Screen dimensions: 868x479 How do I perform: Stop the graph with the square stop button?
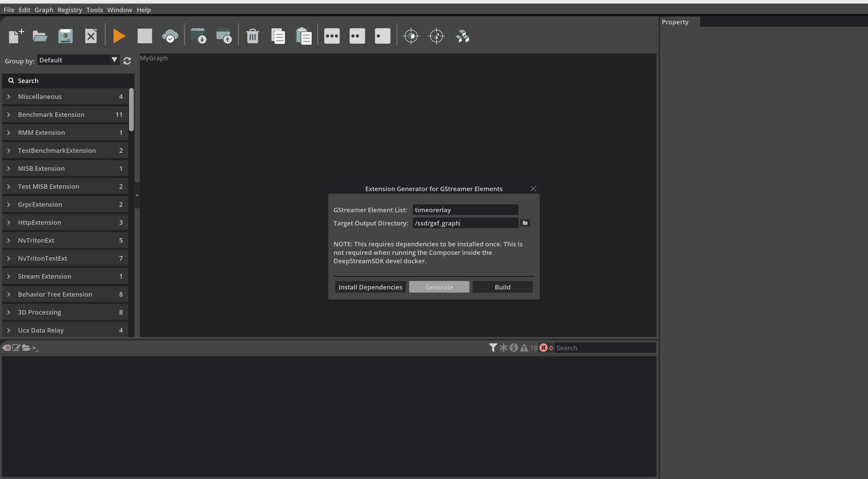click(x=145, y=36)
